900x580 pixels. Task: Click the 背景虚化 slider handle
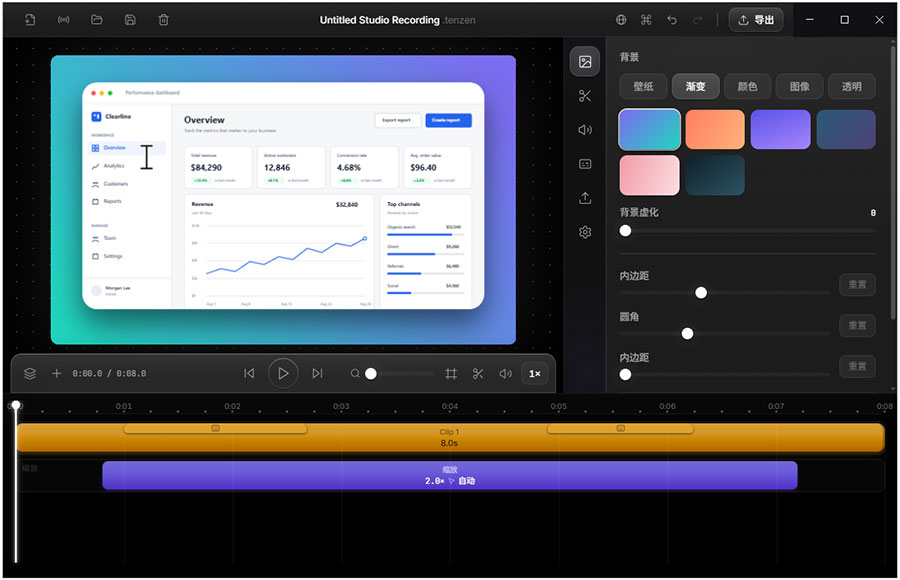pos(626,230)
